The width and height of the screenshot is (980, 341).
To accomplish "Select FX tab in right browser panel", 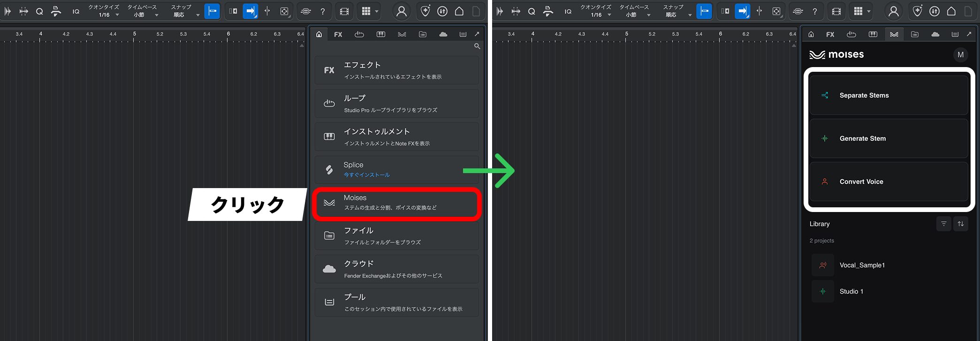I will click(x=830, y=34).
